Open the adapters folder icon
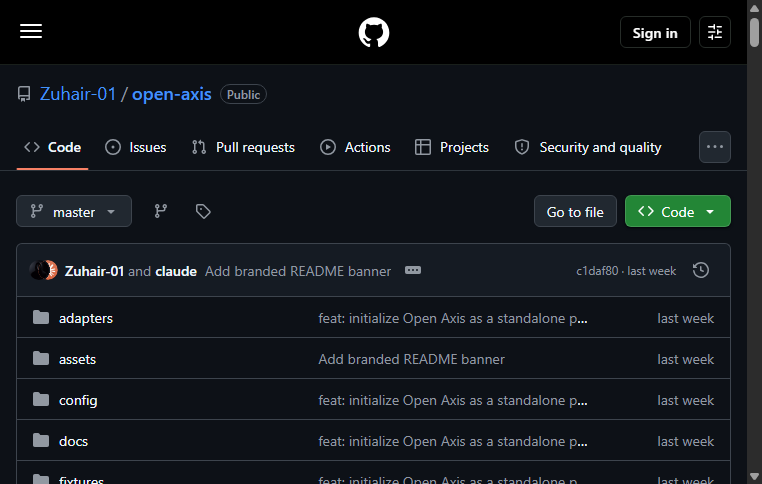 [41, 318]
